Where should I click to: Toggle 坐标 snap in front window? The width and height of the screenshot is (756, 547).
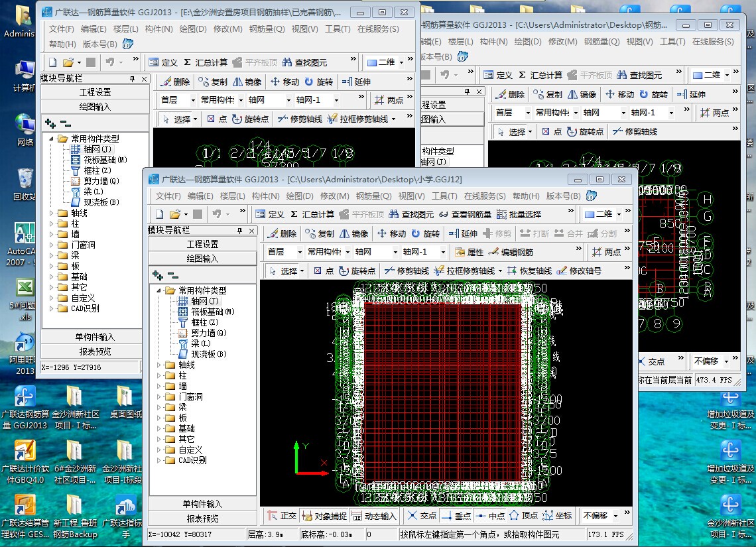tap(557, 516)
